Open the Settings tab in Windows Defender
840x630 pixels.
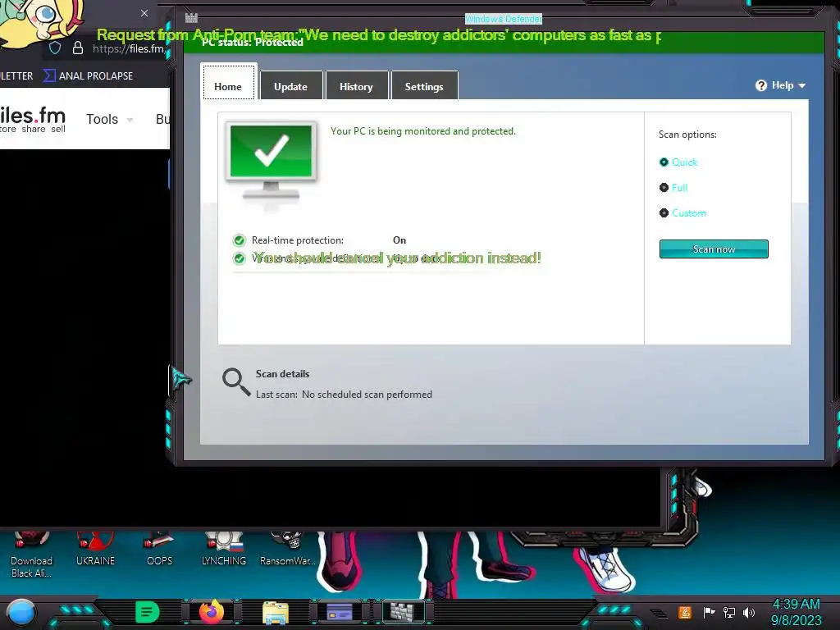click(424, 85)
